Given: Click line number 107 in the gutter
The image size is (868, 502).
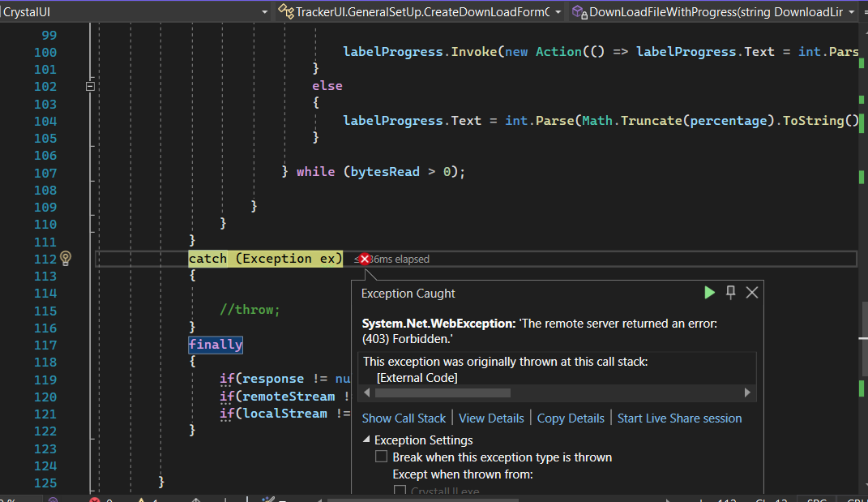Looking at the screenshot, I should [x=45, y=173].
